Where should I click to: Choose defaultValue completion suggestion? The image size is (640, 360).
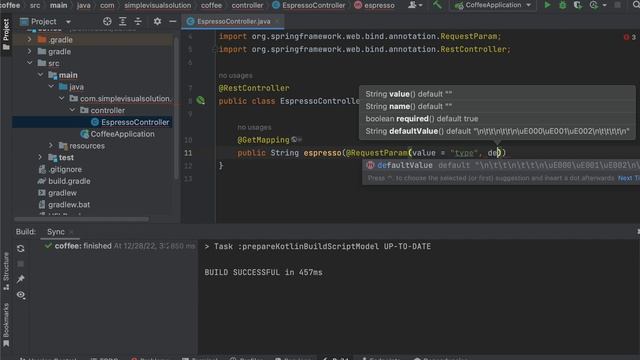(x=501, y=165)
